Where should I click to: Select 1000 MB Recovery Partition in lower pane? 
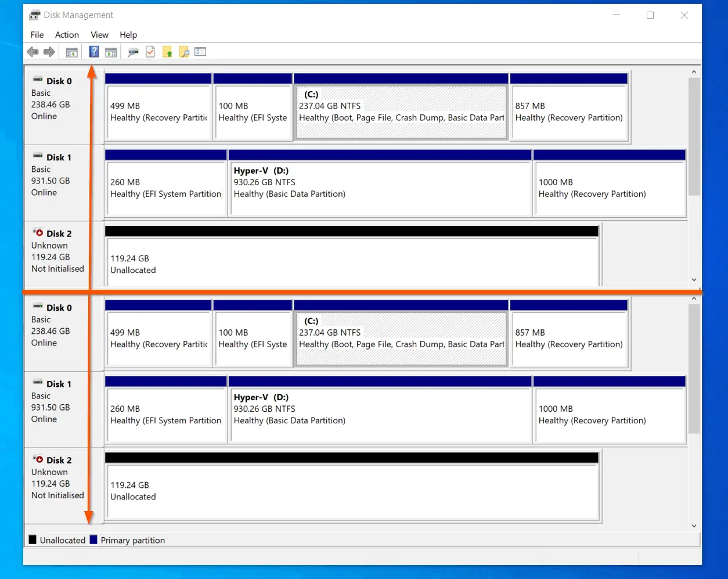pyautogui.click(x=610, y=409)
